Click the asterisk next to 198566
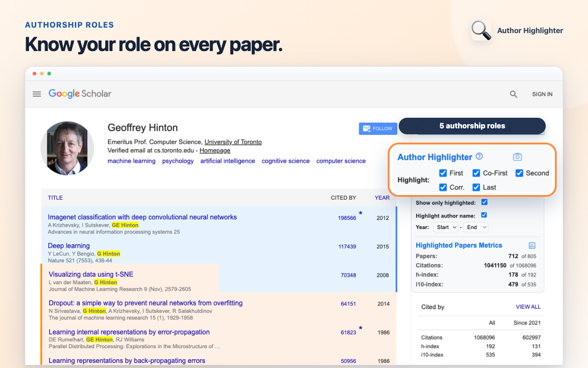The width and height of the screenshot is (588, 368). point(361,213)
